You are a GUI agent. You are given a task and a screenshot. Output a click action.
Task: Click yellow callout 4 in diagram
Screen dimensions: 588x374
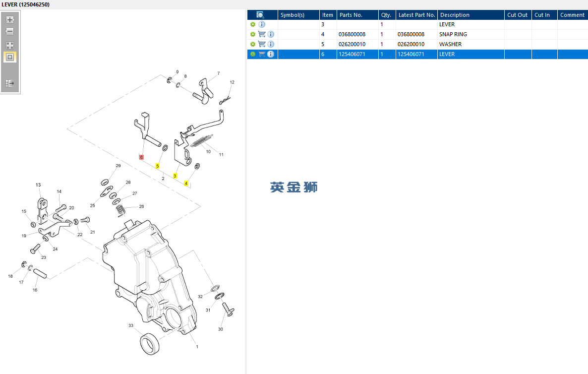tap(186, 184)
